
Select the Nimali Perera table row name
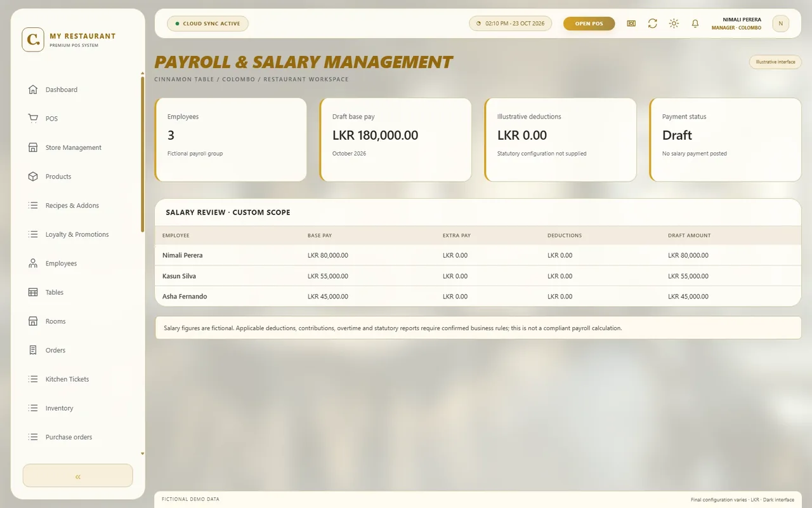[x=183, y=255]
